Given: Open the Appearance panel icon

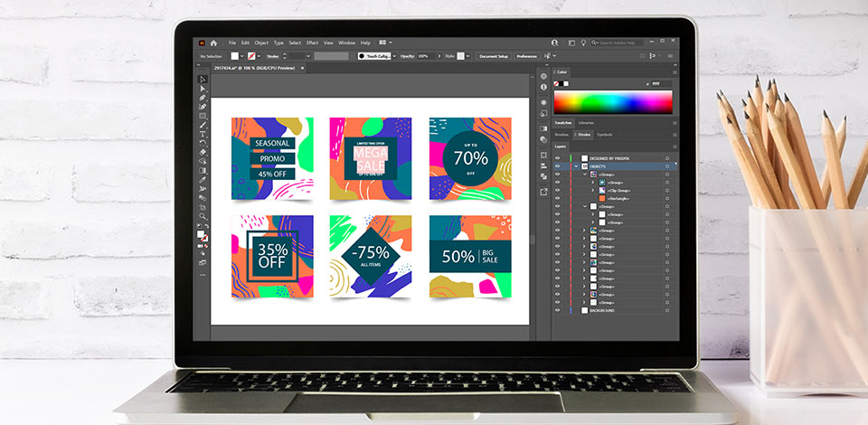Looking at the screenshot, I should point(543,102).
